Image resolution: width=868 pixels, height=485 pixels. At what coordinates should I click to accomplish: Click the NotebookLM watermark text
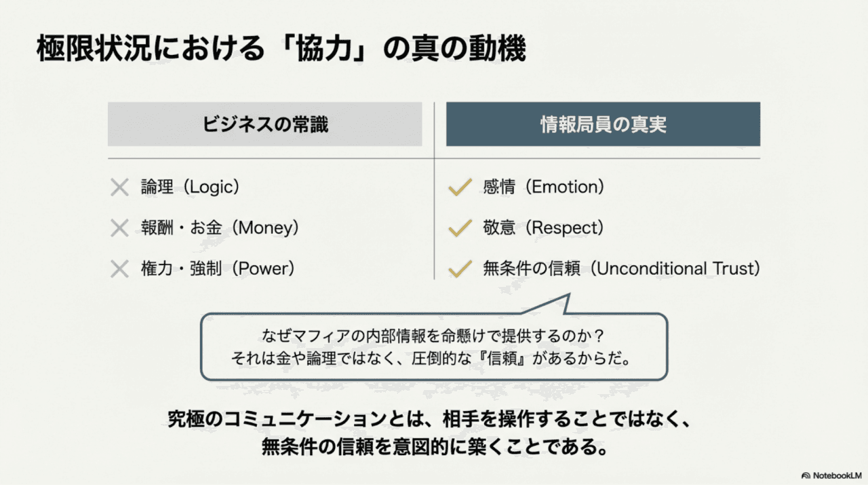837,476
